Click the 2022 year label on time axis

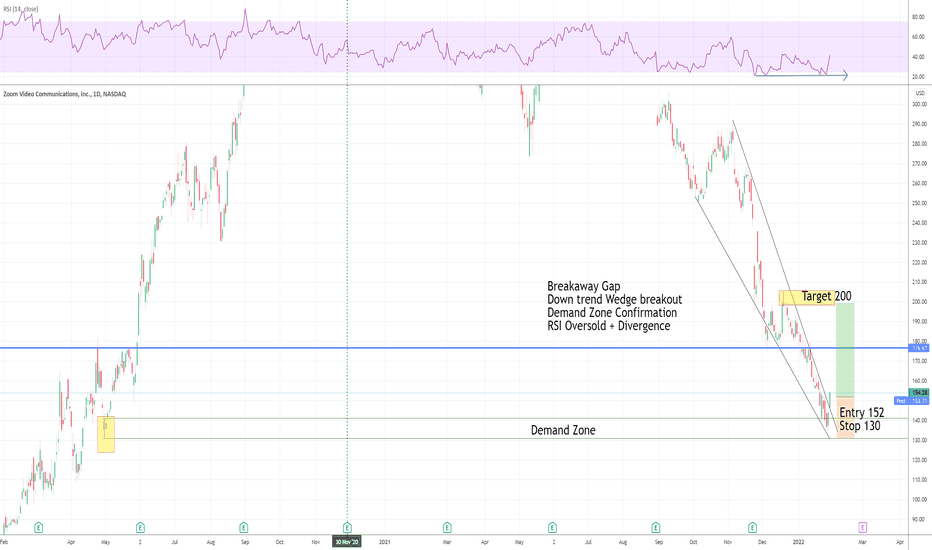click(798, 542)
